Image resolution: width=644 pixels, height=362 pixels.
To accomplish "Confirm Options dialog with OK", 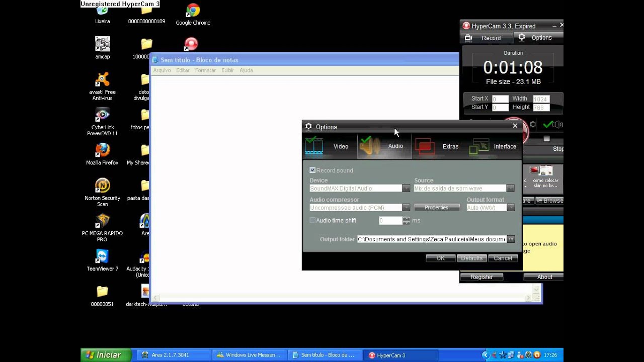I will click(x=441, y=258).
